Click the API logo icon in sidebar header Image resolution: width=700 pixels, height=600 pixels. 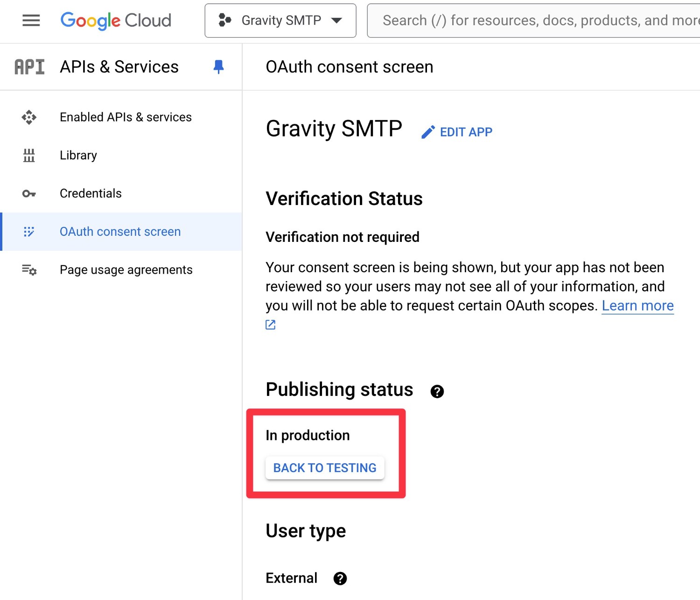pyautogui.click(x=29, y=67)
